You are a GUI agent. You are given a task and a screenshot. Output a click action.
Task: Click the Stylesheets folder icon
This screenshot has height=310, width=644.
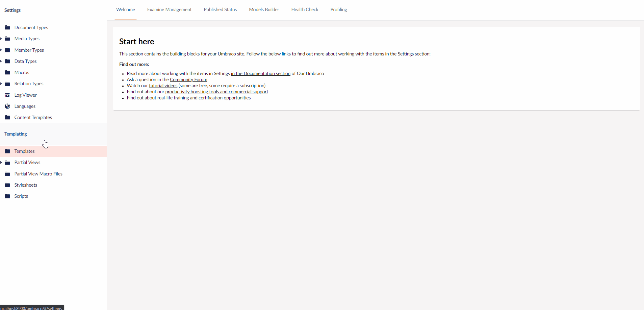coord(8,185)
